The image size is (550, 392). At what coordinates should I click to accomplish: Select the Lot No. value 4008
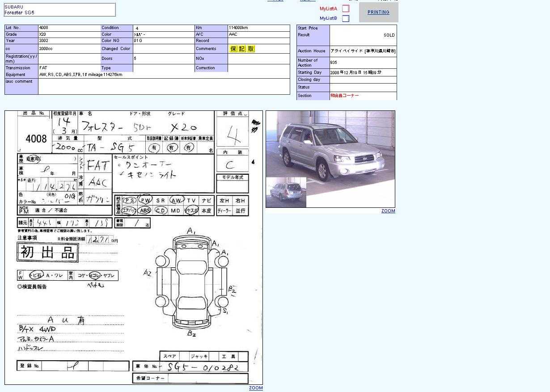click(x=43, y=28)
